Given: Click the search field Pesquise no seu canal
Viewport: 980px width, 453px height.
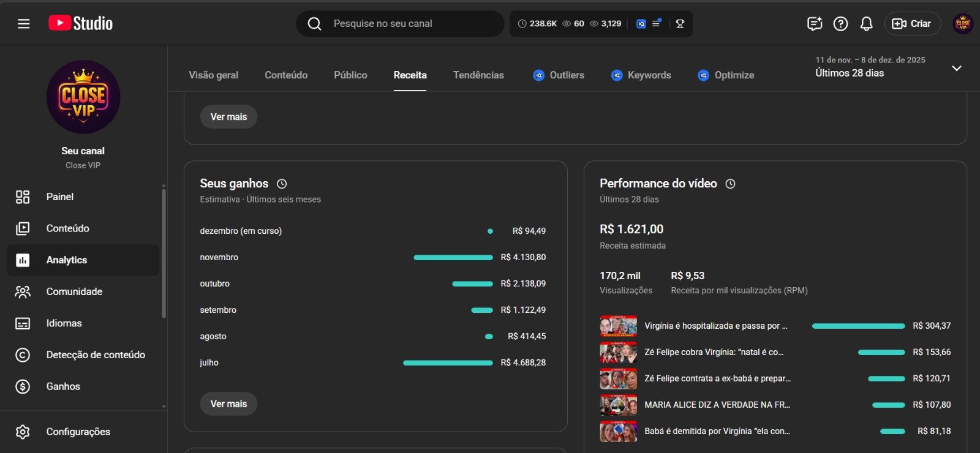Looking at the screenshot, I should (x=410, y=24).
